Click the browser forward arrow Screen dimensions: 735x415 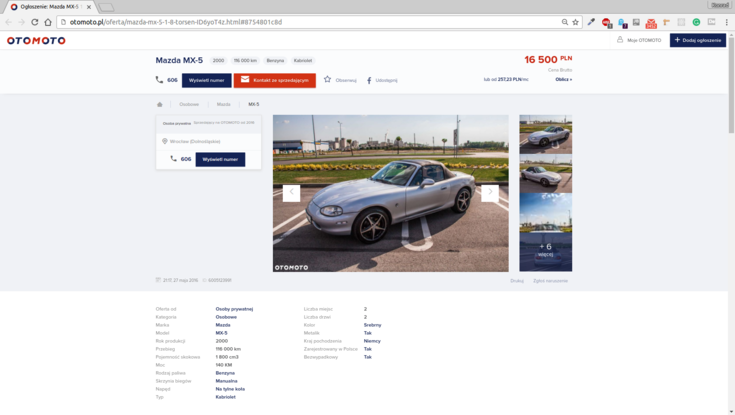pos(22,22)
